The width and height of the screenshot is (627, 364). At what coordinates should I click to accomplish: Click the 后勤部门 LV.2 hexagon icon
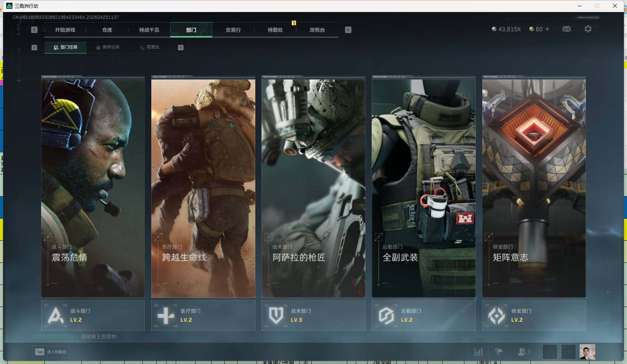pyautogui.click(x=386, y=316)
